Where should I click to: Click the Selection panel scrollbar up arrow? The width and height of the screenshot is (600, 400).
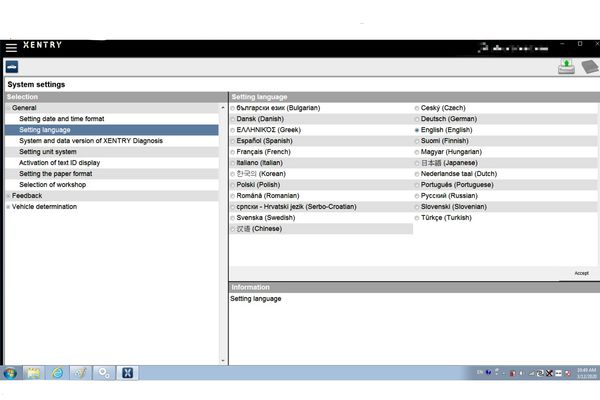pyautogui.click(x=222, y=108)
